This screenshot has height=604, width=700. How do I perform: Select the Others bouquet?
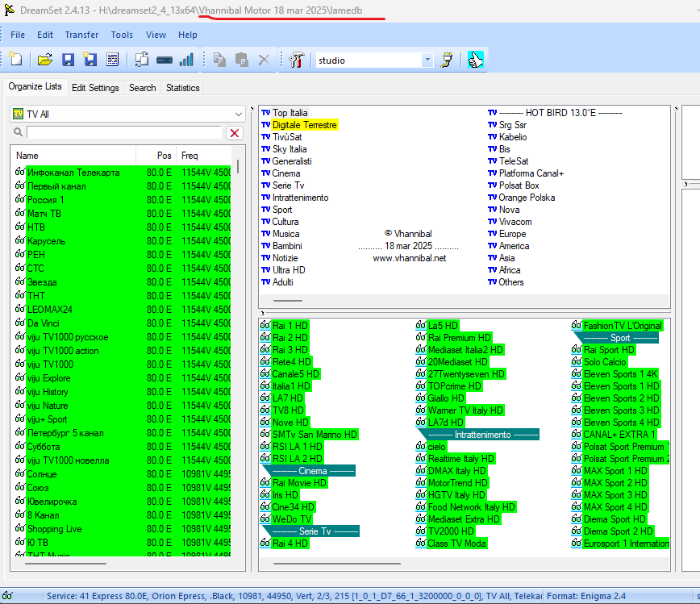tap(511, 282)
